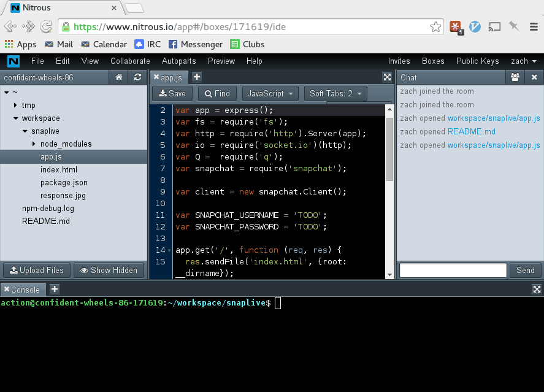The image size is (544, 392).
Task: Click the editor vertical scrollbar thumb
Action: click(389, 149)
